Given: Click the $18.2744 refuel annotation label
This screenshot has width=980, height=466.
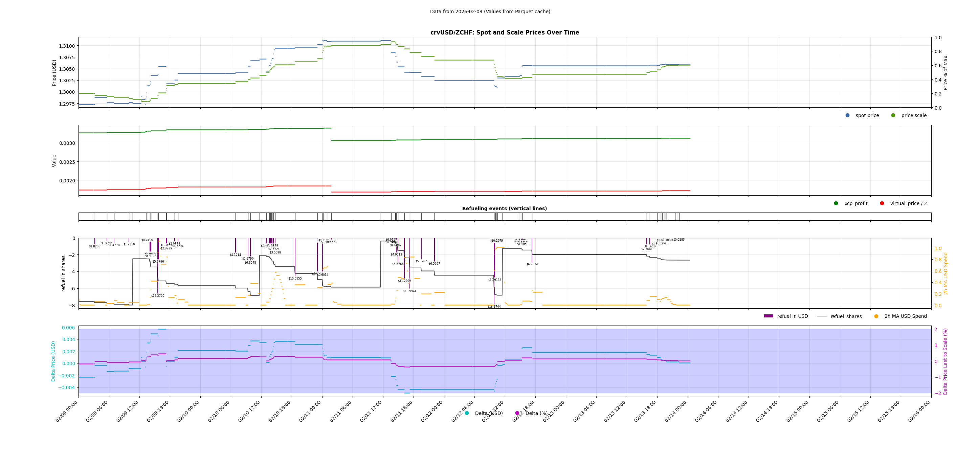Looking at the screenshot, I should (494, 307).
